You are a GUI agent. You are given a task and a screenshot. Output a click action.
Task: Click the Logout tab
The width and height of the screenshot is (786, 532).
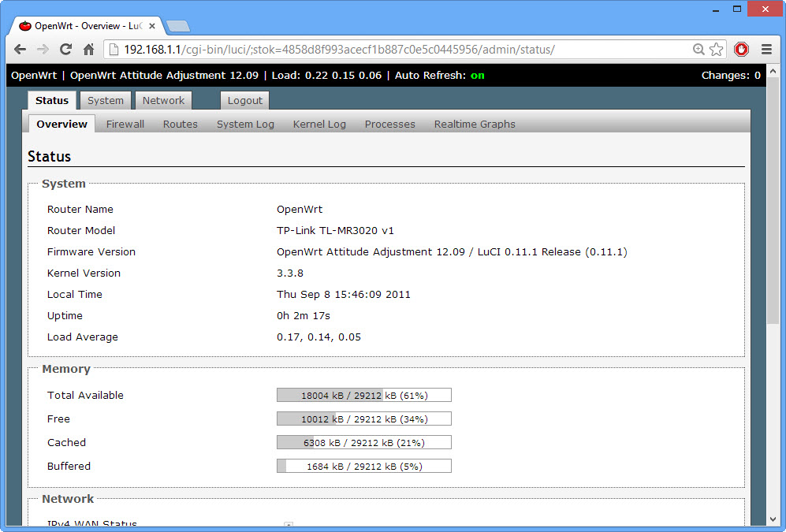tap(245, 100)
